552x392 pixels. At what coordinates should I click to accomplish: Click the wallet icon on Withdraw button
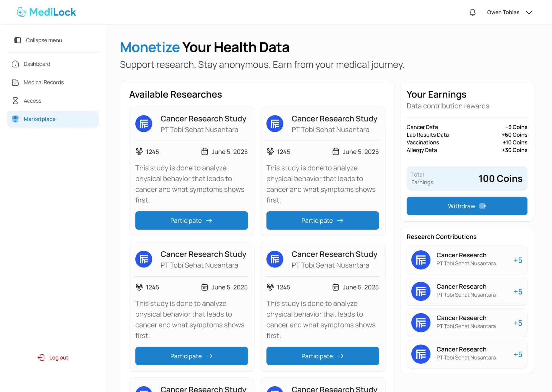[x=482, y=206]
